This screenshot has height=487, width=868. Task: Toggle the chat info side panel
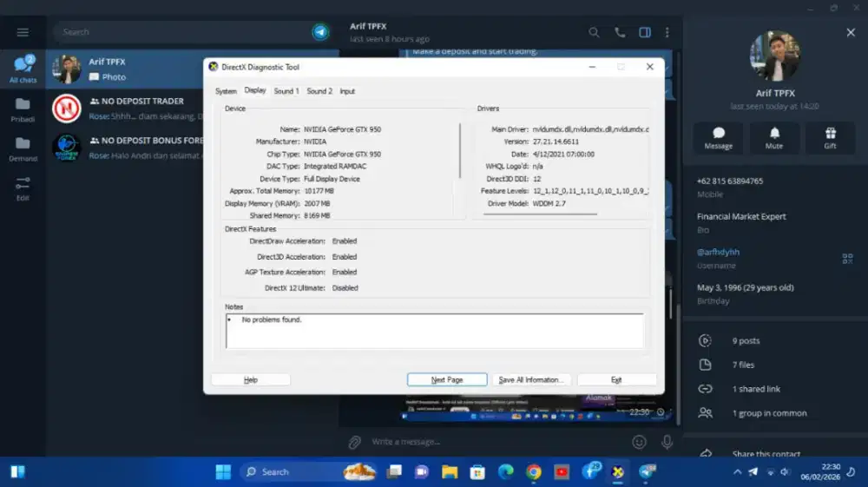click(x=645, y=32)
